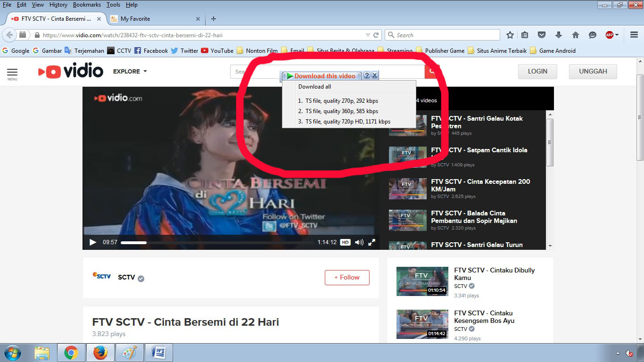Click the Pocket icon in Firefox toolbar
The height and width of the screenshot is (362, 644).
[x=542, y=35]
